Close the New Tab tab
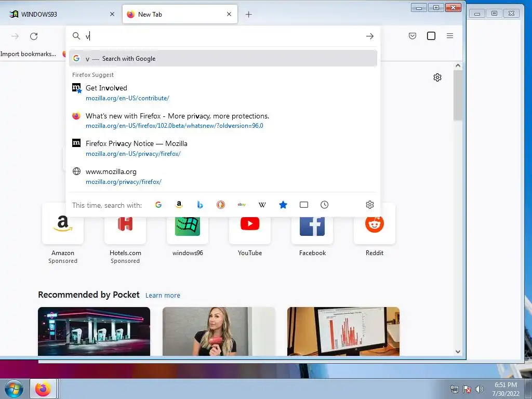The image size is (532, 399). 229,14
